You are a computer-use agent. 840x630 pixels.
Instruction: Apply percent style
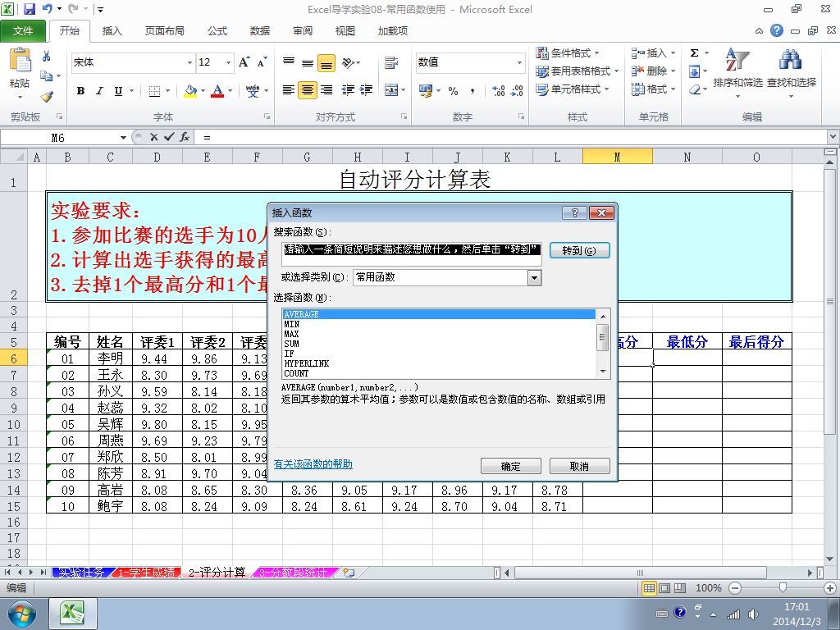tap(453, 90)
